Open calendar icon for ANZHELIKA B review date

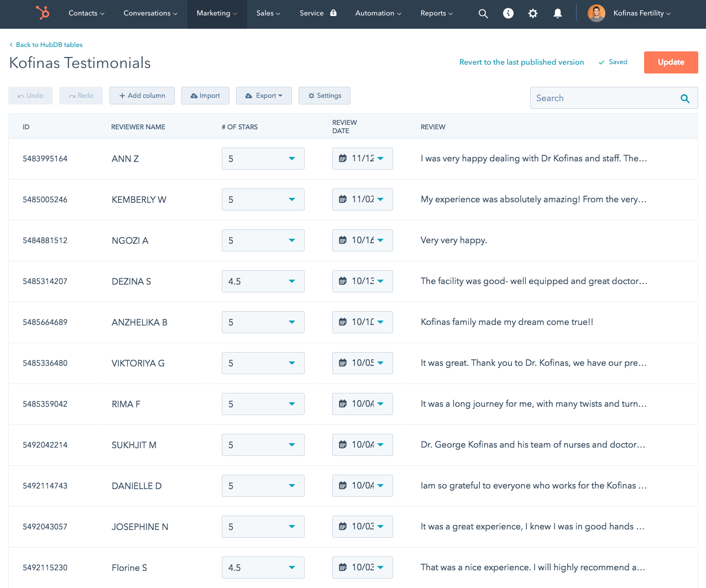[343, 322]
